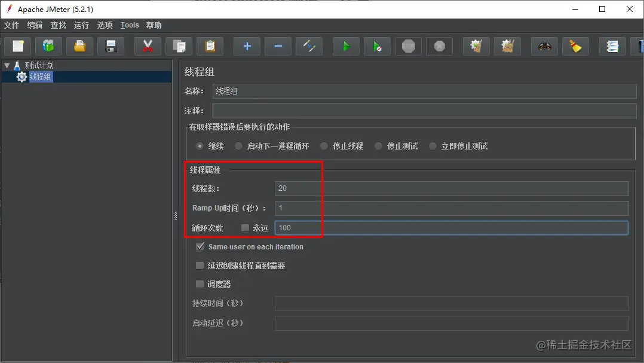The image size is (644, 363).
Task: Minimize the JMeter window
Action: [x=575, y=9]
